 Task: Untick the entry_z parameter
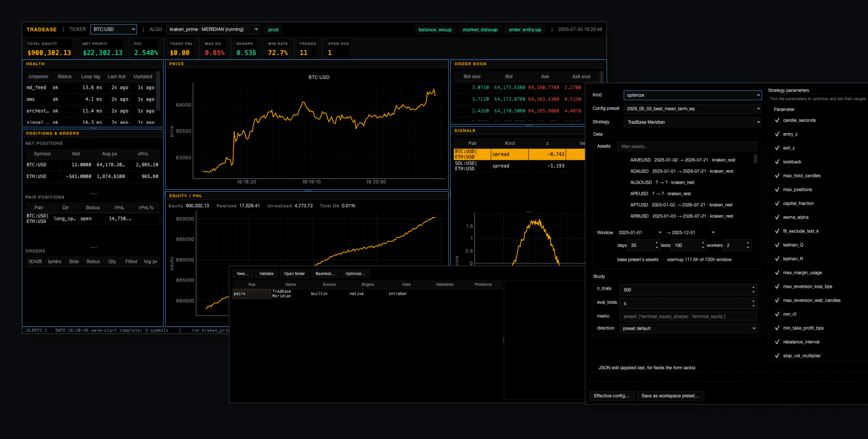click(777, 134)
